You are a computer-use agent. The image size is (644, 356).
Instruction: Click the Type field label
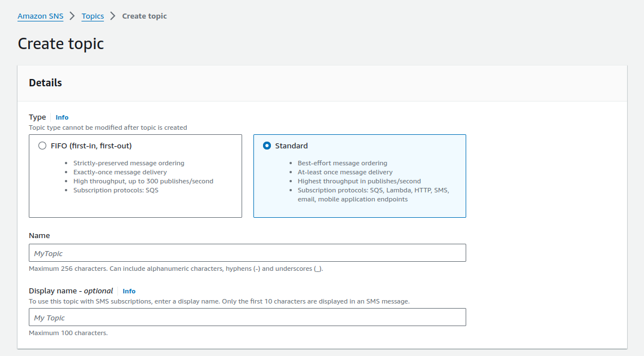coord(37,117)
